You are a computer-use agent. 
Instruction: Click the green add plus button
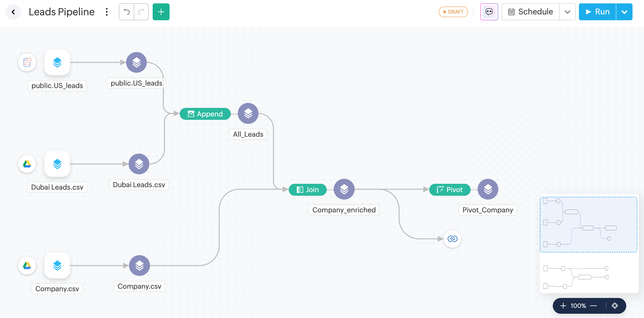click(161, 12)
